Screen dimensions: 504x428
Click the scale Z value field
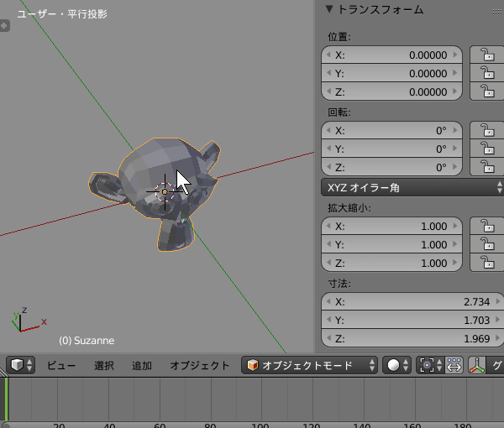[391, 263]
